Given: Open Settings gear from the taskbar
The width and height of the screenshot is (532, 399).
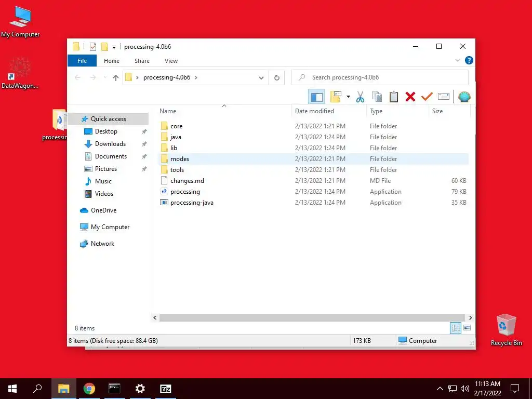Looking at the screenshot, I should click(x=140, y=389).
